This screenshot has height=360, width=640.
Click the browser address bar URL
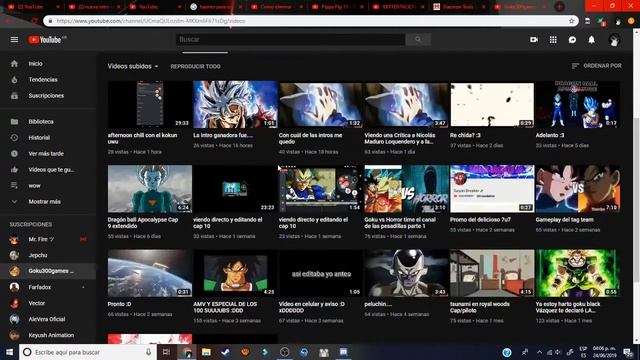coord(310,21)
